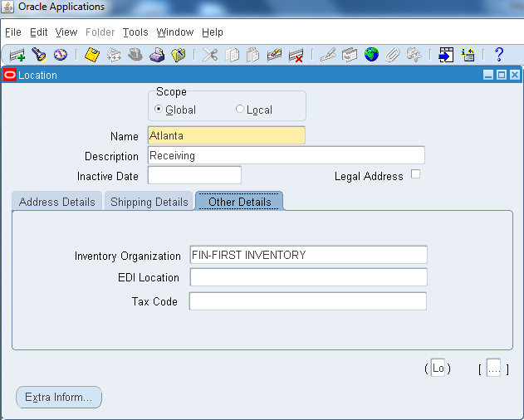The height and width of the screenshot is (420, 524).
Task: Select the Global scope radio button
Action: pos(159,109)
